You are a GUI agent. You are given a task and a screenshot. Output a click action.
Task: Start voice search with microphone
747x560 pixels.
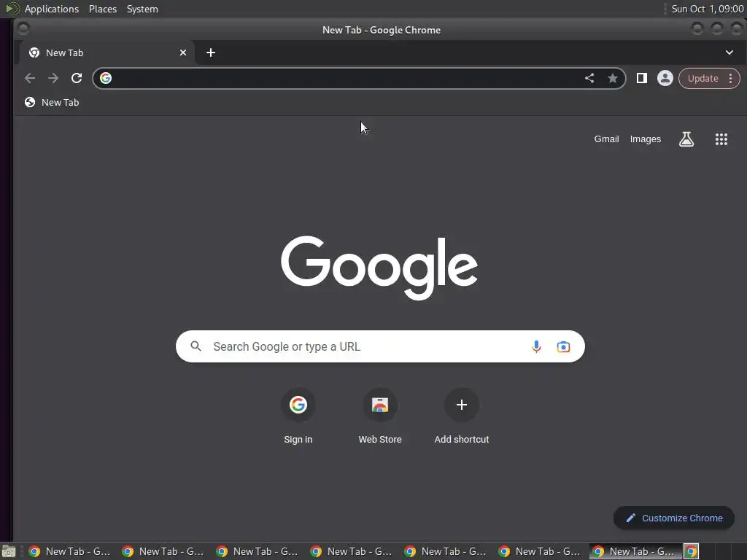[x=536, y=346]
